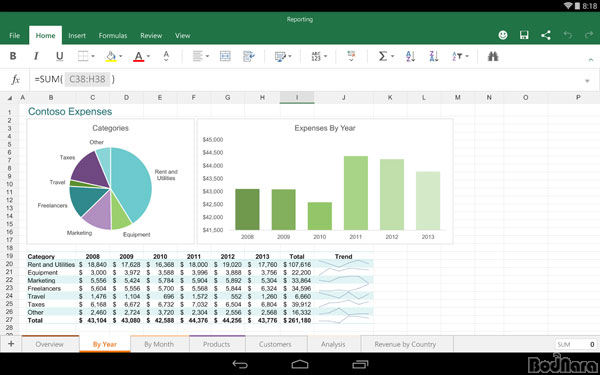This screenshot has height=375, width=600.
Task: Expand the AutoSum sigma dropdown
Action: [392, 57]
